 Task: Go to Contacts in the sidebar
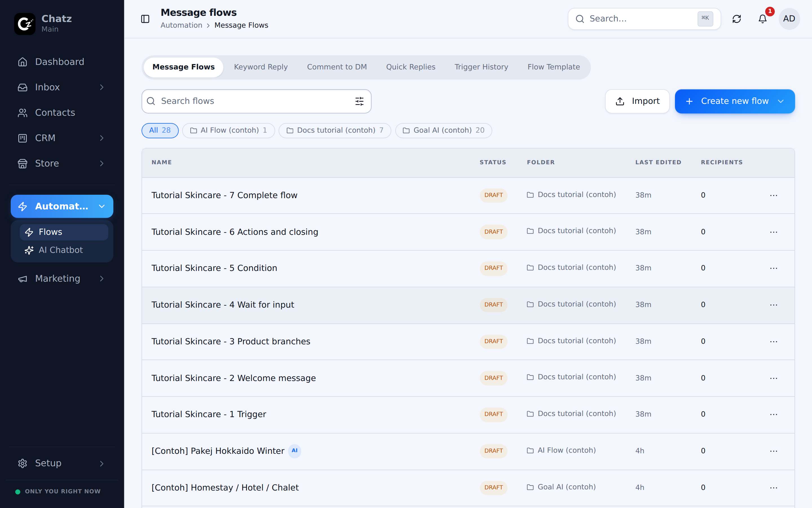pyautogui.click(x=62, y=113)
